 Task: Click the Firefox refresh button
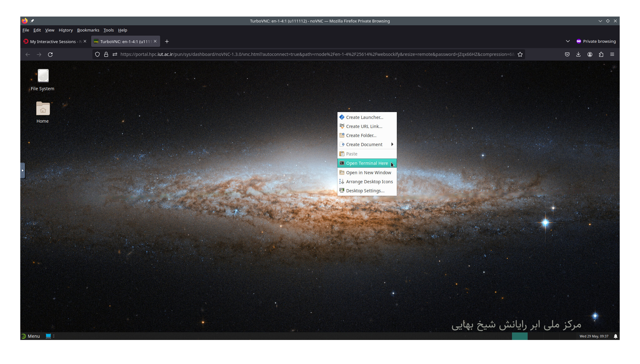[x=51, y=54]
